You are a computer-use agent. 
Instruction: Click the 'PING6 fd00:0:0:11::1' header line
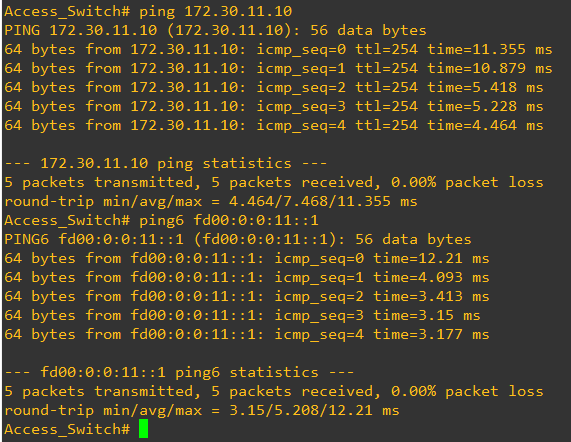[x=238, y=239]
